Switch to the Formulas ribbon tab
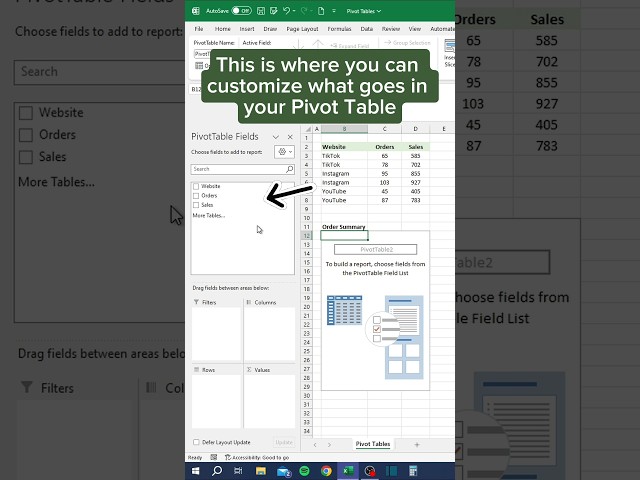This screenshot has height=480, width=640. [340, 29]
